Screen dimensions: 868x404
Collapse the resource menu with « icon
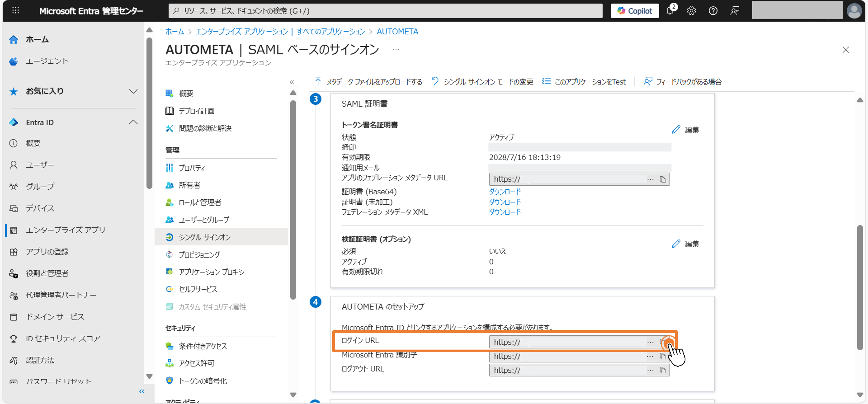coord(292,82)
